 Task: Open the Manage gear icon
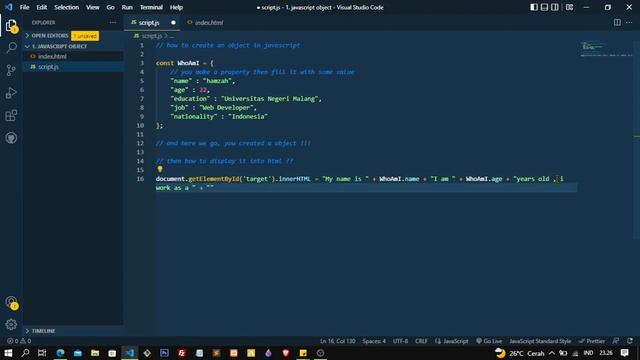tap(11, 324)
